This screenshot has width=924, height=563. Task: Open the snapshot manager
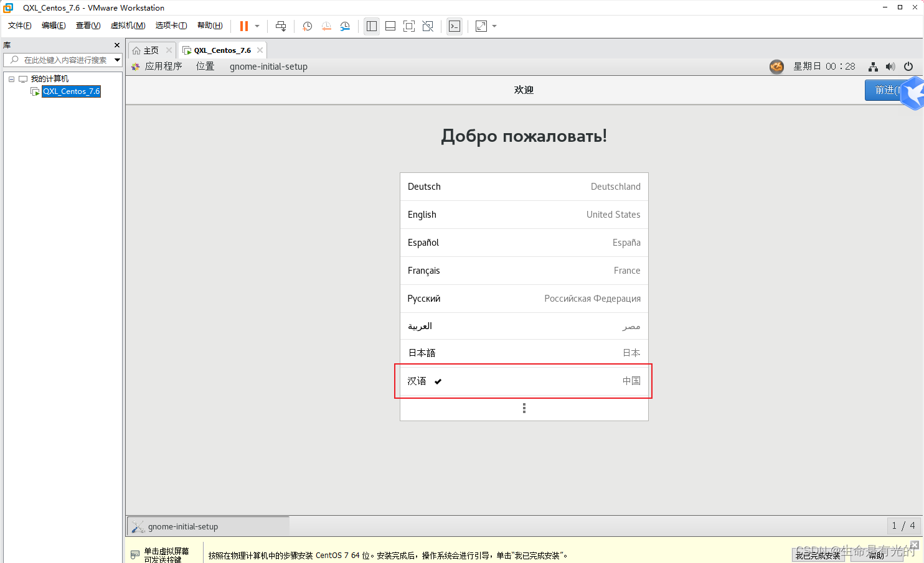point(345,26)
